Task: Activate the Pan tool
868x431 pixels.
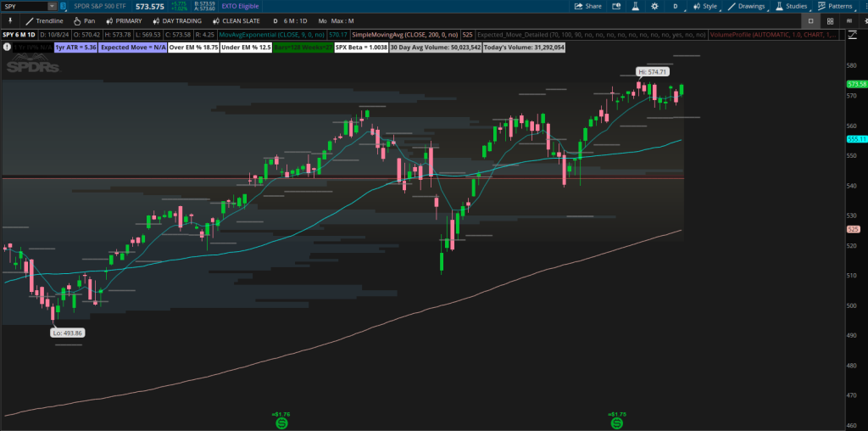Action: [x=85, y=20]
